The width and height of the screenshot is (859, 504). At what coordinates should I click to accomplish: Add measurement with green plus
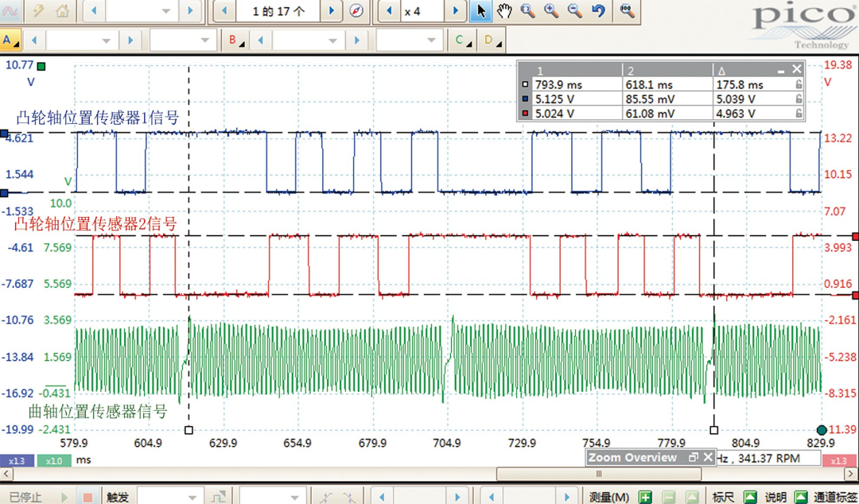click(x=645, y=497)
